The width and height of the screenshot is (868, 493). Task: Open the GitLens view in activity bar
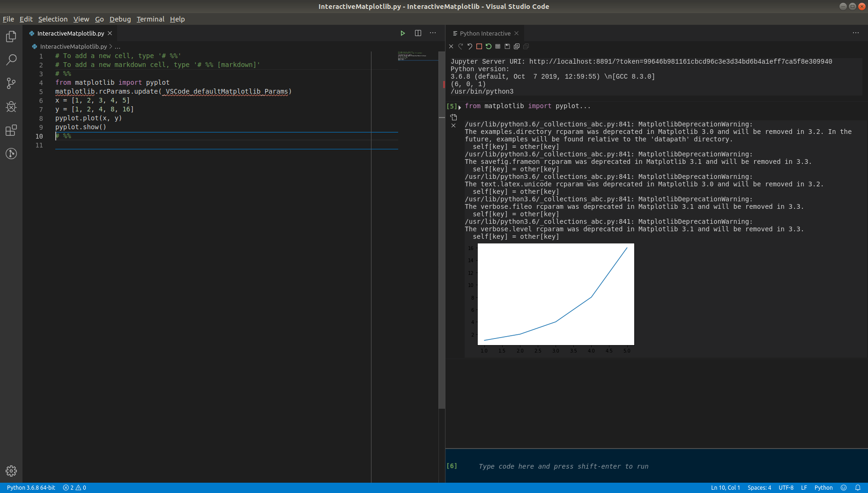coord(11,154)
